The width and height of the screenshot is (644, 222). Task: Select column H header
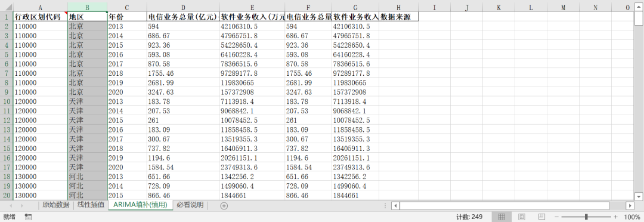[x=398, y=7]
